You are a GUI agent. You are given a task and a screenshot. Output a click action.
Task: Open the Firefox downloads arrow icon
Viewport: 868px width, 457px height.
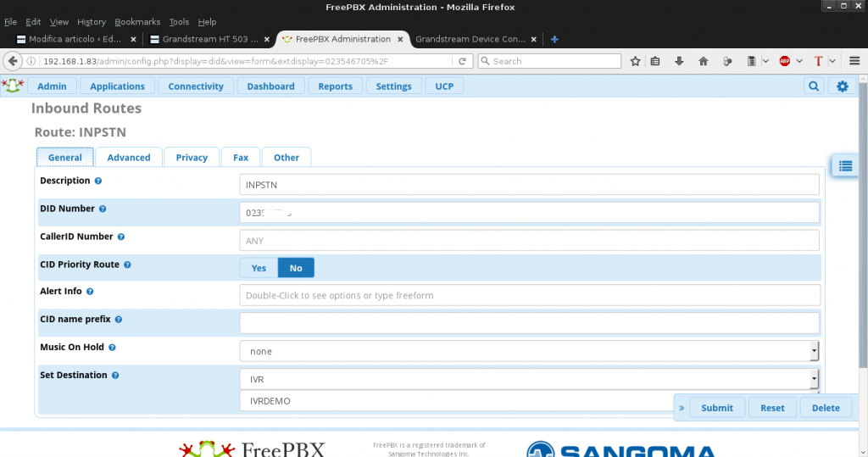coord(679,61)
